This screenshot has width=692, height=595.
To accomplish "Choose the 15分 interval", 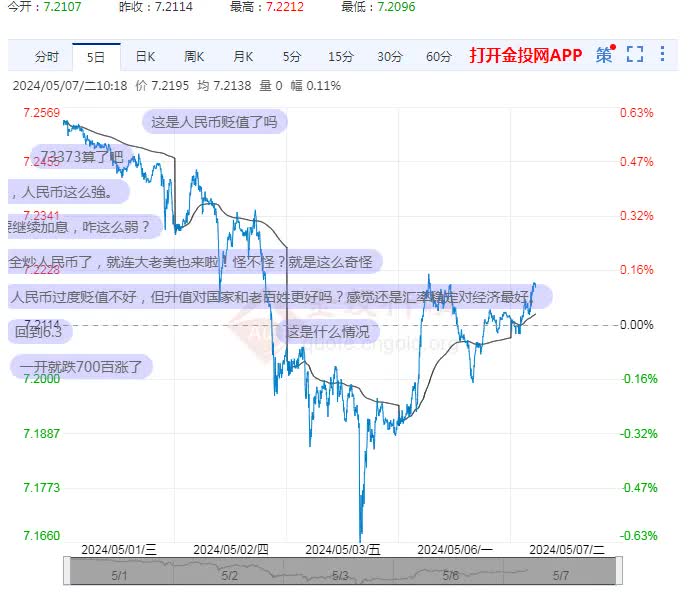I will 340,57.
